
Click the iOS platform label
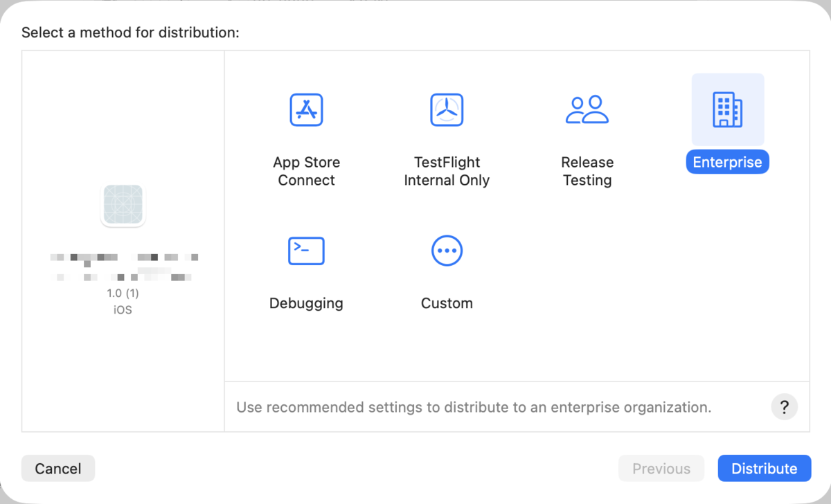(123, 309)
